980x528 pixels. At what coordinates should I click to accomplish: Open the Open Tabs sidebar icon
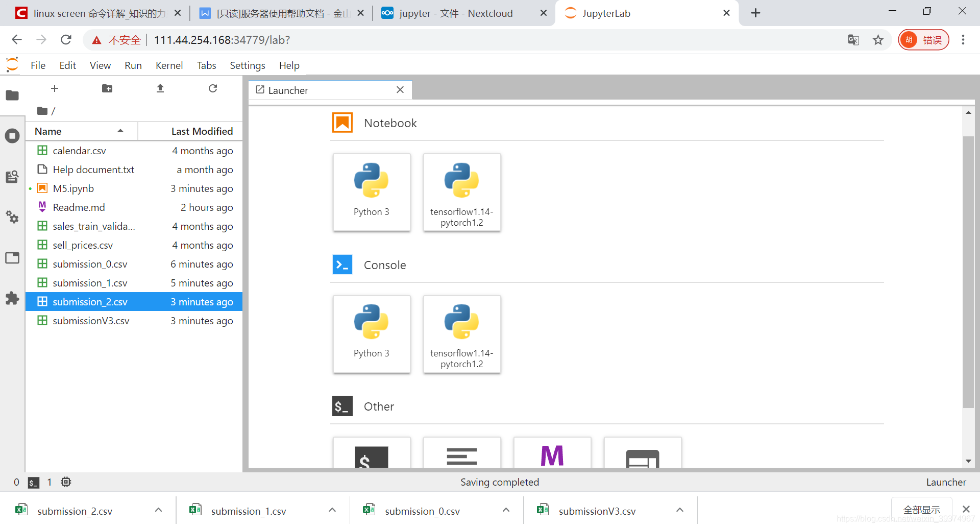pyautogui.click(x=12, y=258)
